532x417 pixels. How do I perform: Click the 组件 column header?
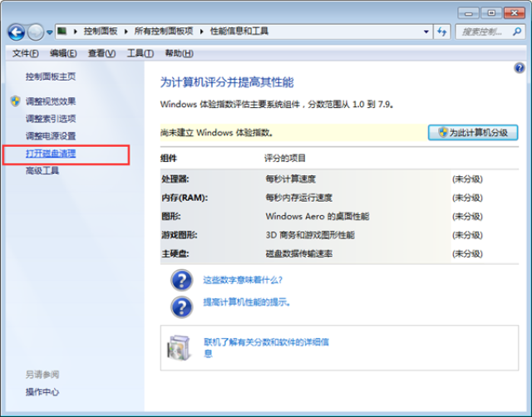[169, 158]
